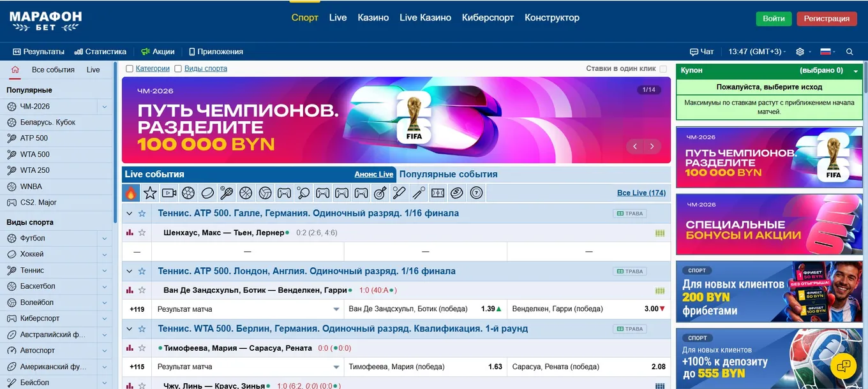Viewport: 868px width, 389px height.
Task: Open the settings gear dropdown
Action: pyautogui.click(x=803, y=52)
